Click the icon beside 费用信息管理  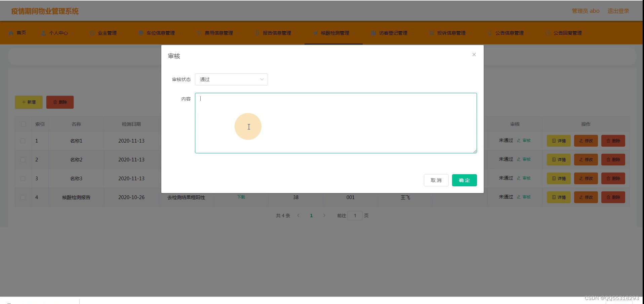199,33
